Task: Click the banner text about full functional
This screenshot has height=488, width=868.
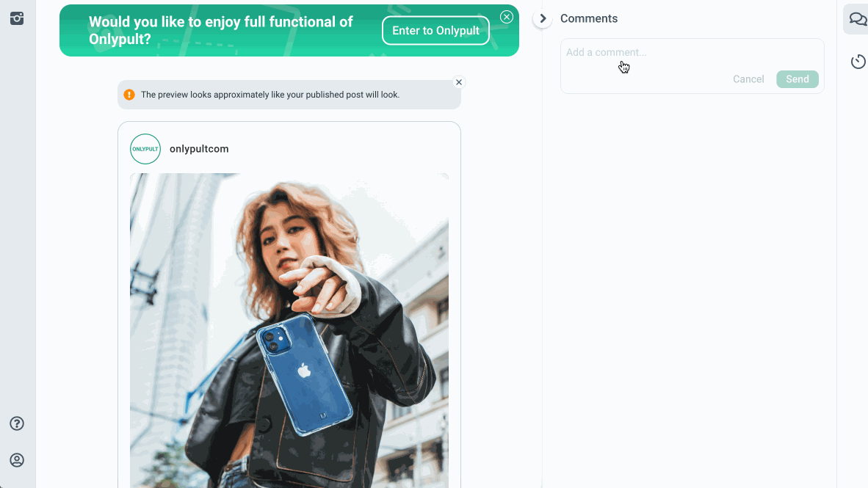Action: tap(221, 31)
